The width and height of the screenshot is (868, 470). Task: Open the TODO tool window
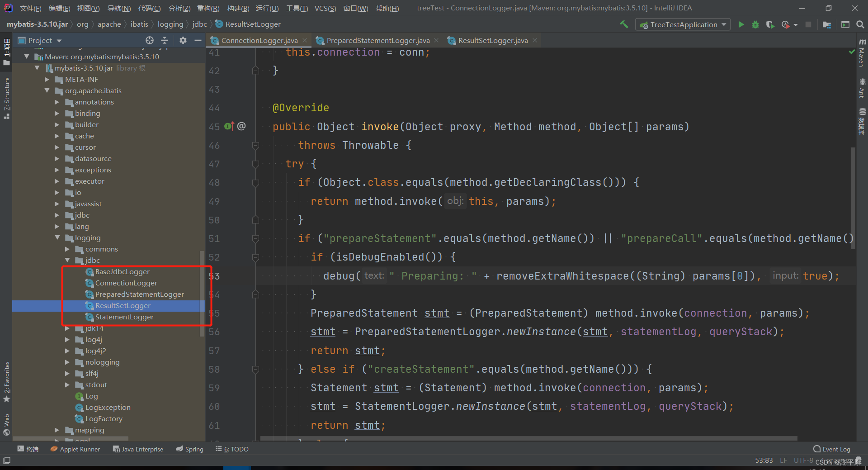pyautogui.click(x=232, y=449)
